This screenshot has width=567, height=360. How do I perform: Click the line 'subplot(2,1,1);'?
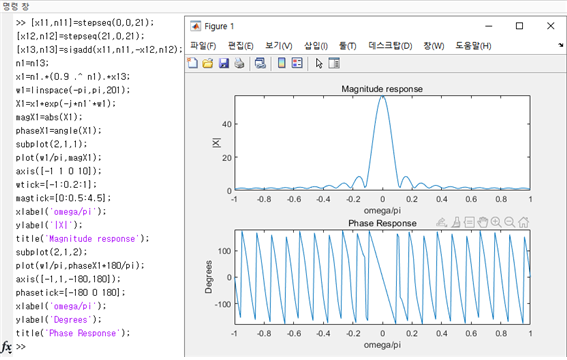tap(51, 144)
